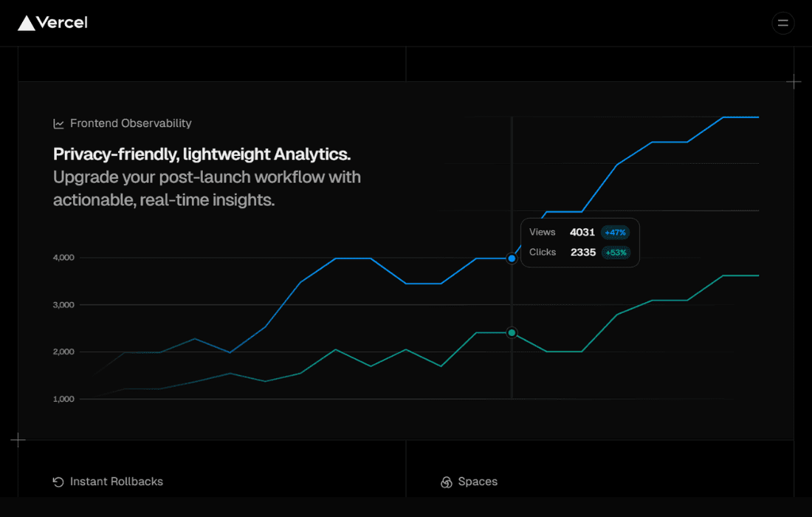Click the Frontend Observability chart icon

tap(58, 124)
